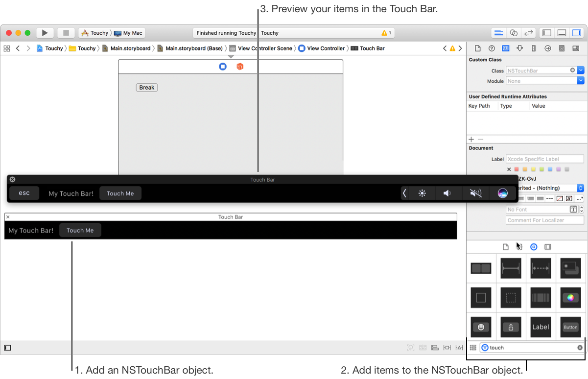Go back in editor history
588x379 pixels.
18,48
